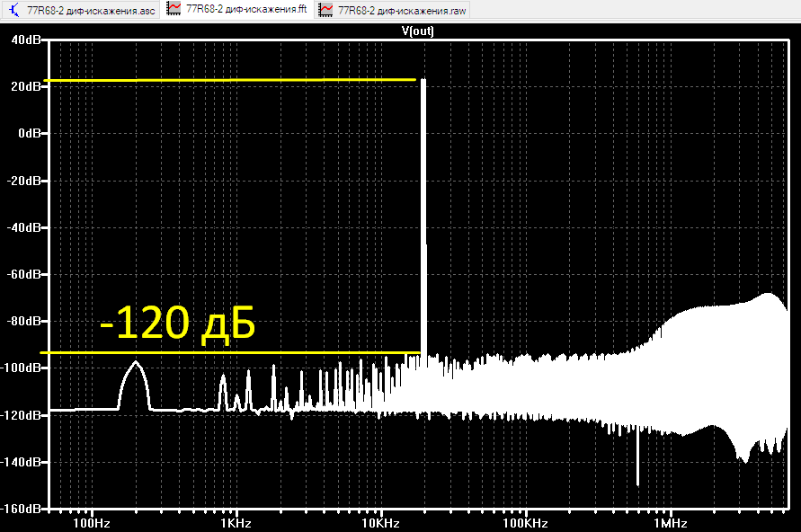This screenshot has height=532, width=801.
Task: Switch to the 77R68-2 диф-искажения.asc tab
Action: click(x=81, y=10)
